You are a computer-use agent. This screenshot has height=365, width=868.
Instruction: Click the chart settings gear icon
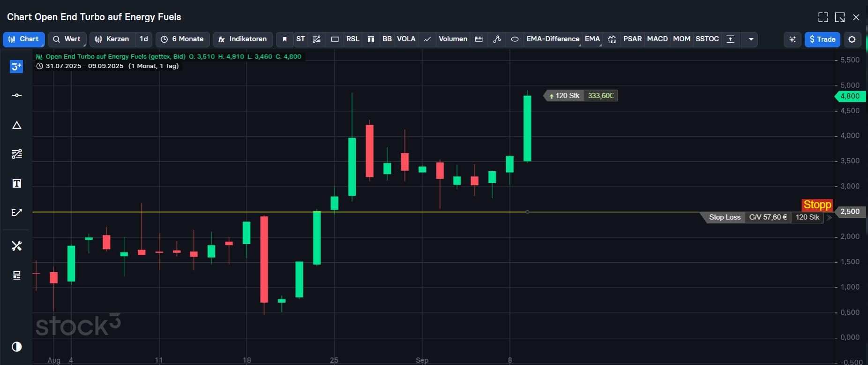pos(852,39)
